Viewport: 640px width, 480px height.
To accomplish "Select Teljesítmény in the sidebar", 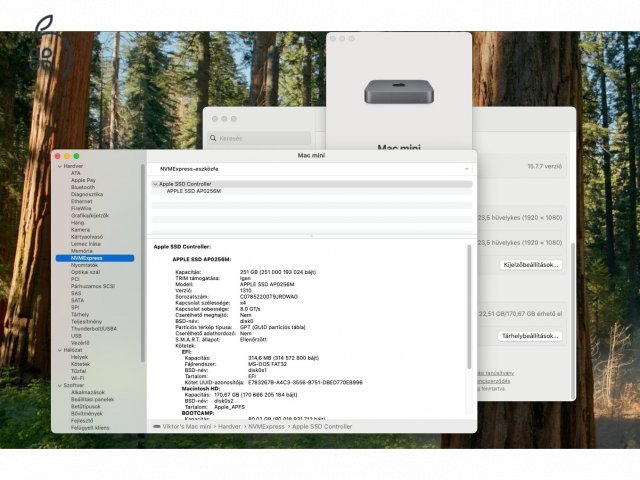I will [87, 322].
